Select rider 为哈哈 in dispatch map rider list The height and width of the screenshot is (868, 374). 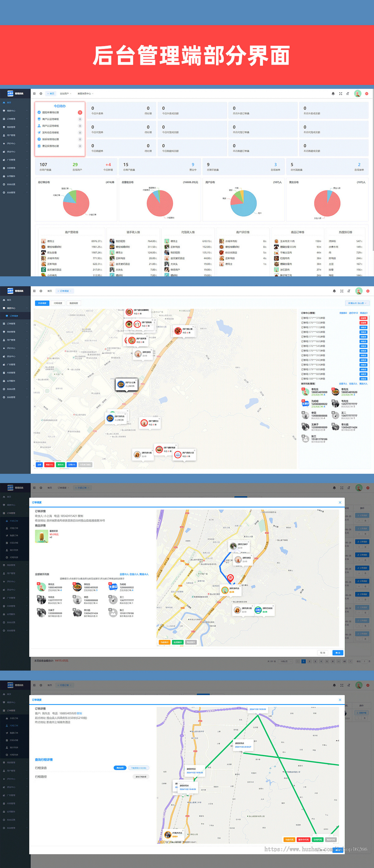click(x=314, y=404)
